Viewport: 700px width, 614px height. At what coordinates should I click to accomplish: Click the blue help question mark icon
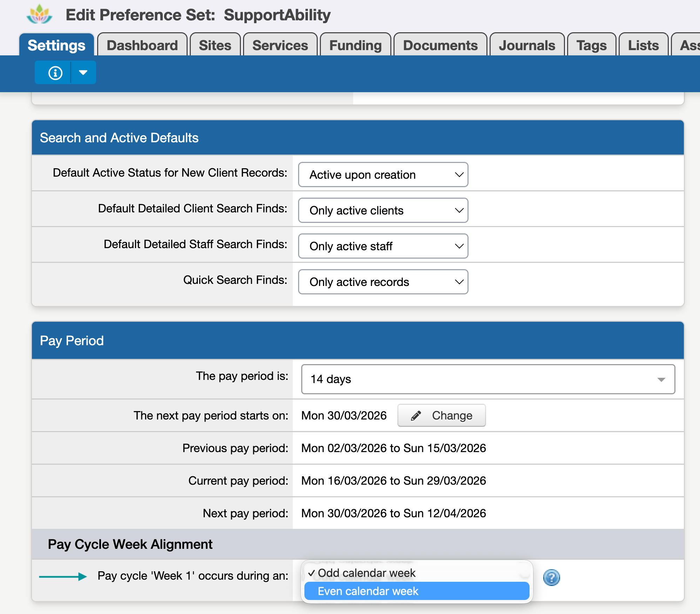pos(551,577)
